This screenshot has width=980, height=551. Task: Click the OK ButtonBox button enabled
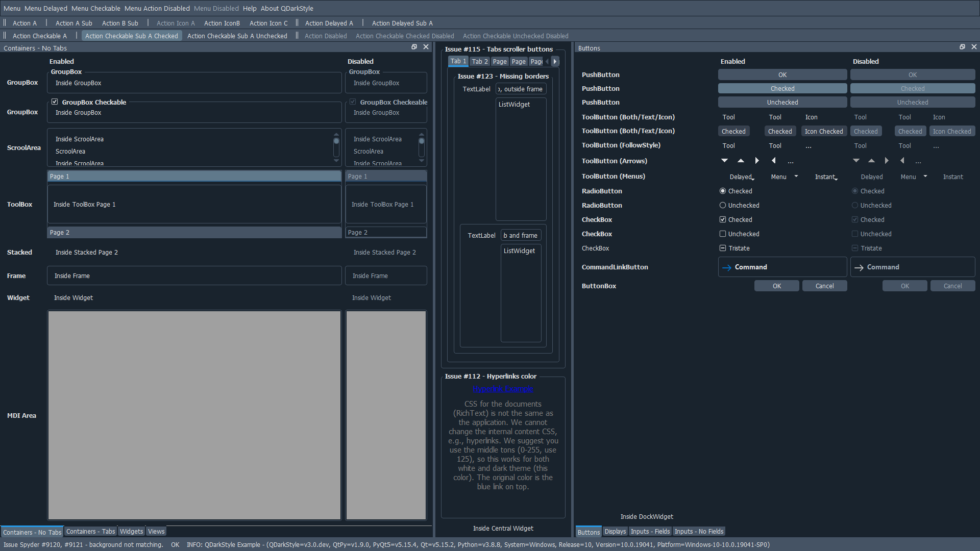[x=775, y=285]
